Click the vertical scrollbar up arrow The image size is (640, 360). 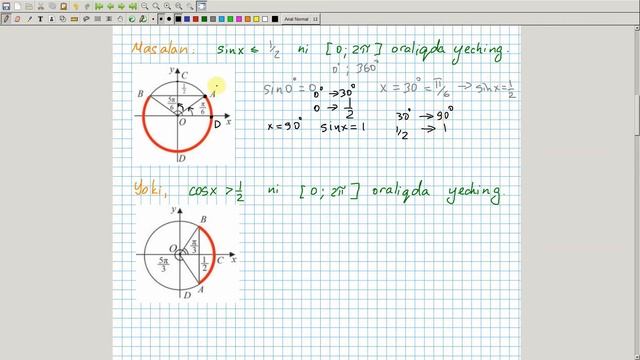tap(637, 28)
